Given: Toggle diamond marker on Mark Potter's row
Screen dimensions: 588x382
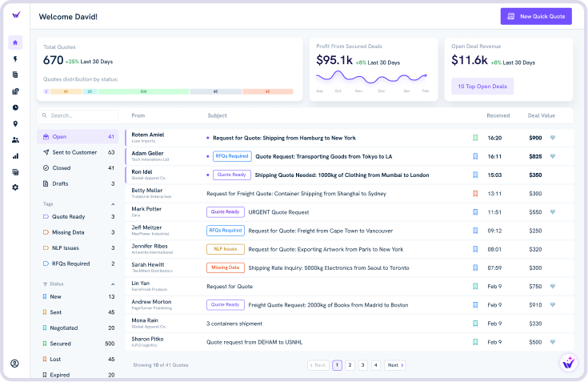Looking at the screenshot, I should pos(552,212).
